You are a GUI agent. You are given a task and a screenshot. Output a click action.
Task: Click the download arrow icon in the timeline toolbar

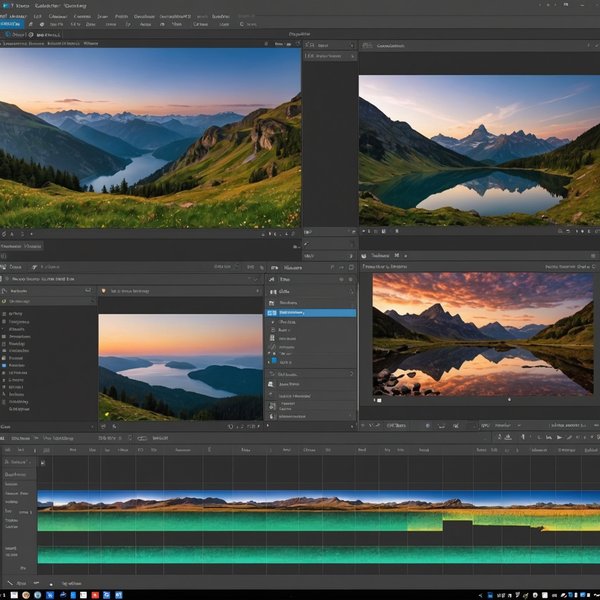point(508,437)
